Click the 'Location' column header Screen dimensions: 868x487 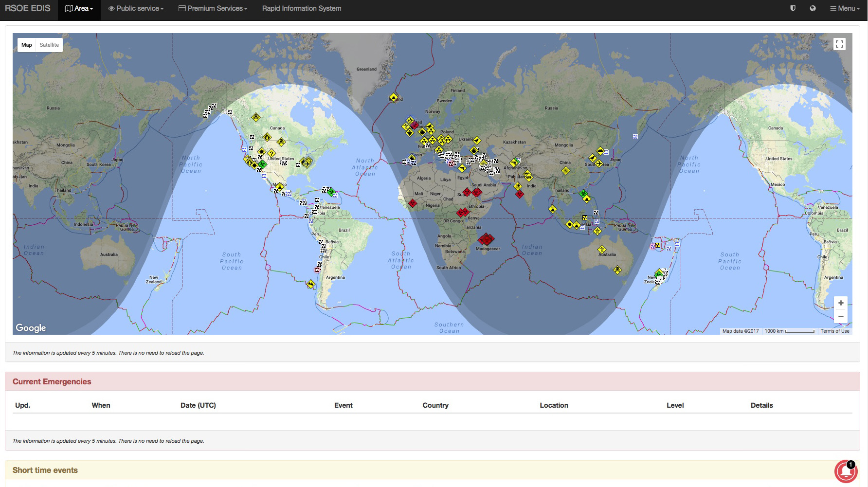point(554,405)
